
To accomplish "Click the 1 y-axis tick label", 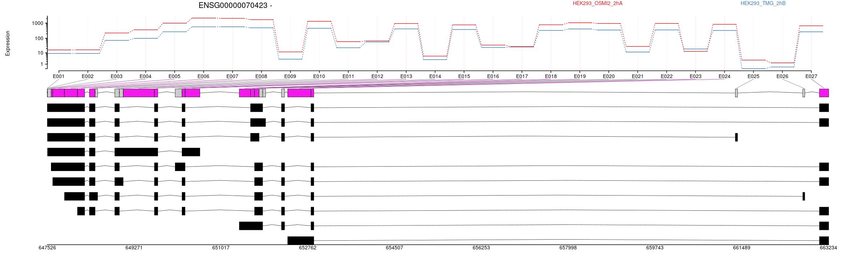I will point(42,64).
